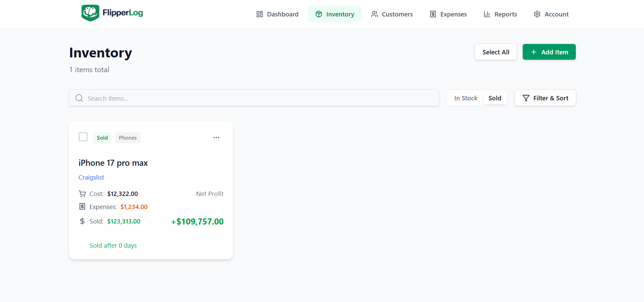Click the Dashboard grid icon
644x302 pixels.
(x=259, y=14)
